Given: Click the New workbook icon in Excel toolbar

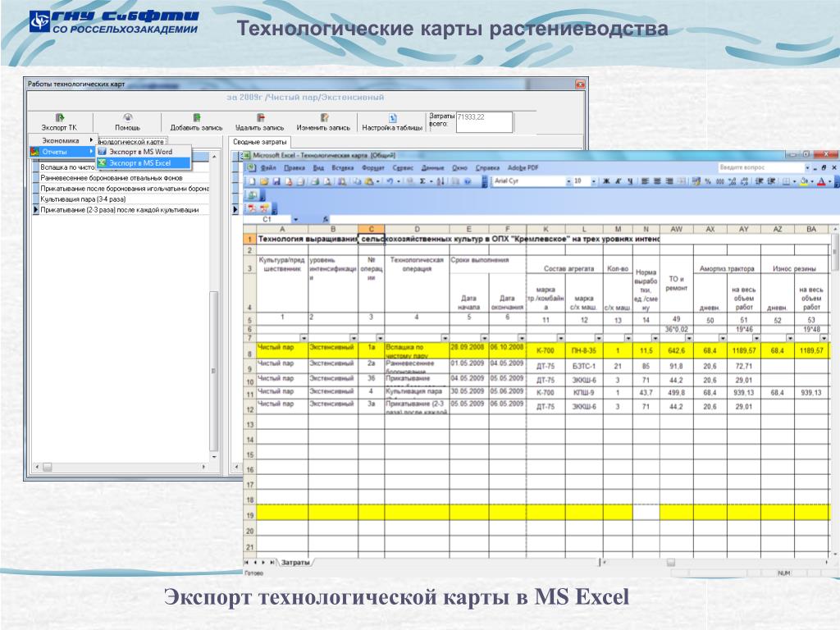Looking at the screenshot, I should point(252,181).
